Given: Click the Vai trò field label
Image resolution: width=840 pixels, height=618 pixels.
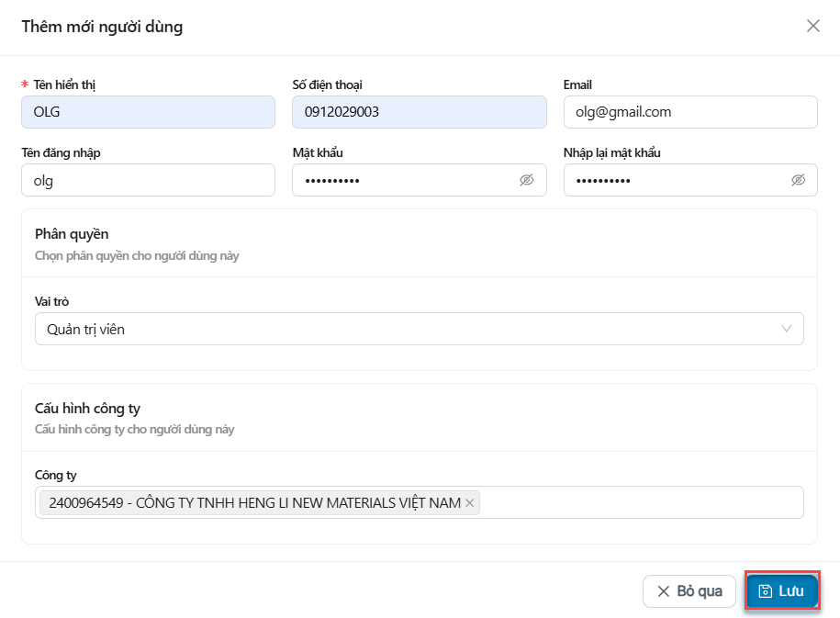Looking at the screenshot, I should [51, 301].
